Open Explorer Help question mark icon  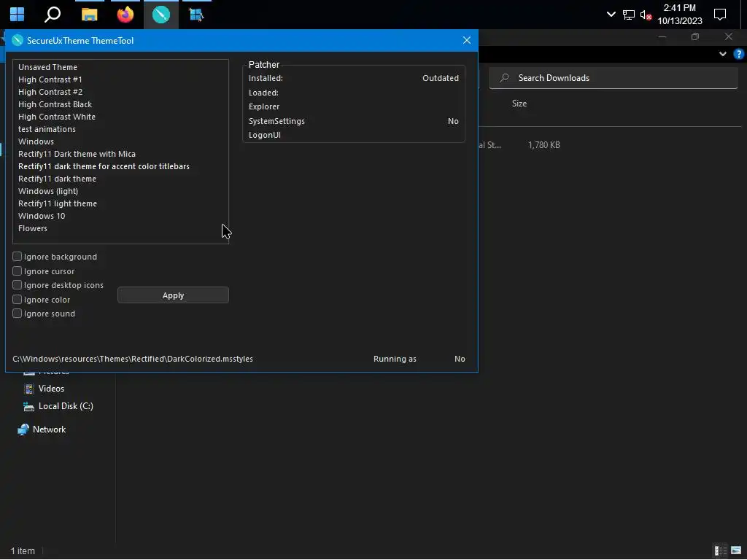739,54
